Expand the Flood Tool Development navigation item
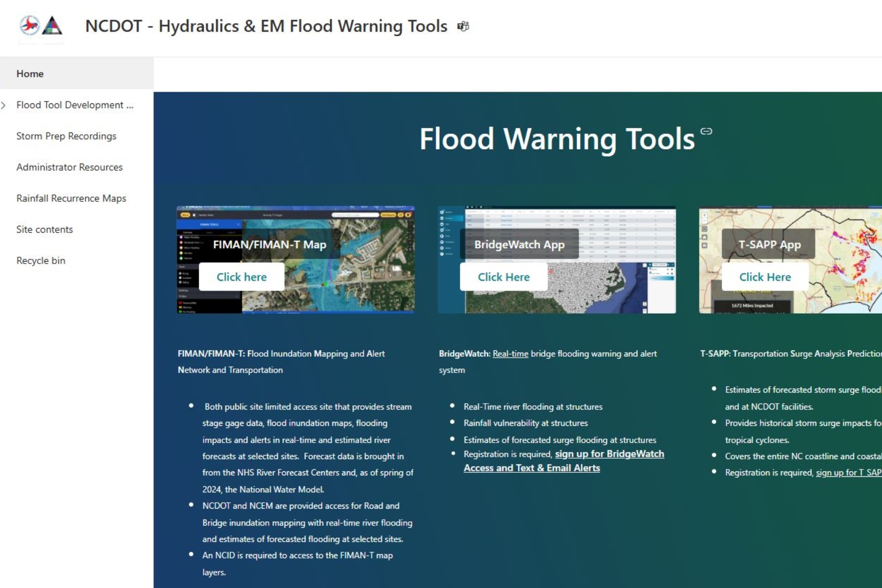 [x=4, y=105]
